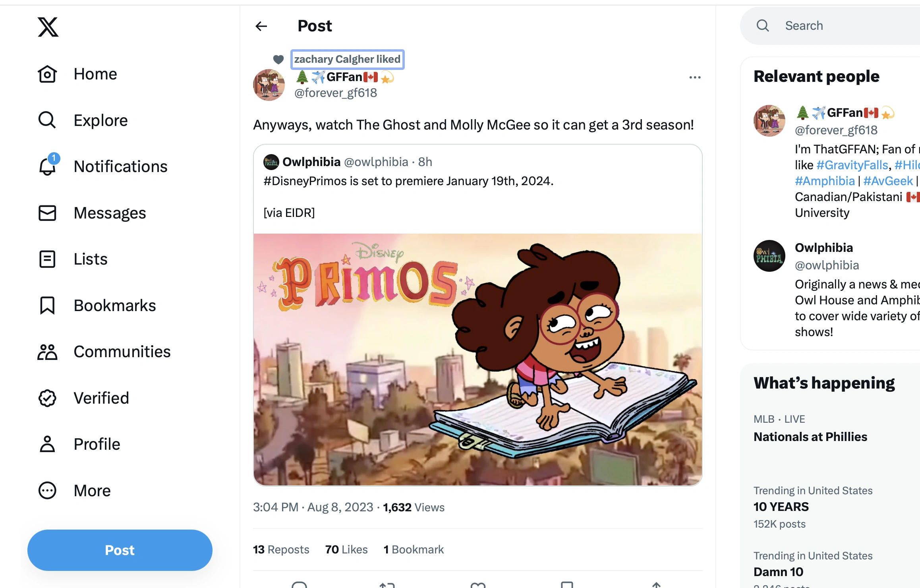The width and height of the screenshot is (920, 588).
Task: Open Profile via the person icon
Action: click(47, 444)
